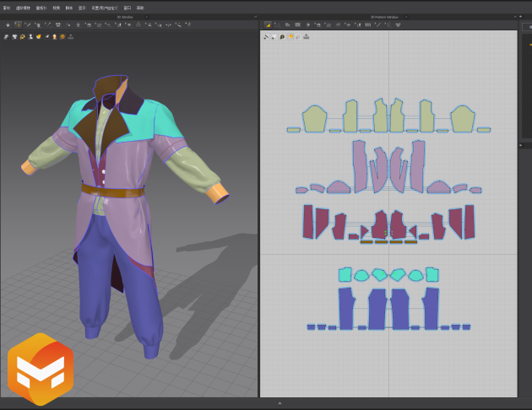Open the first menu (파일) in the menu bar

tap(6, 7)
